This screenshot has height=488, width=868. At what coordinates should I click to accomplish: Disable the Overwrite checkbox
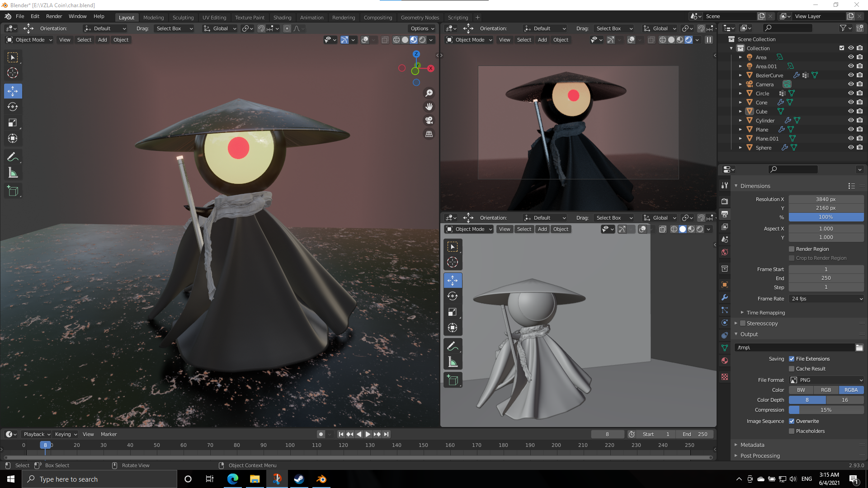(792, 421)
